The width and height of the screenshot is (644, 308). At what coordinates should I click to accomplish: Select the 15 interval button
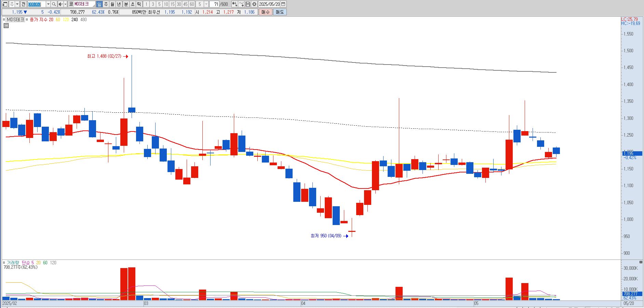coord(172,4)
